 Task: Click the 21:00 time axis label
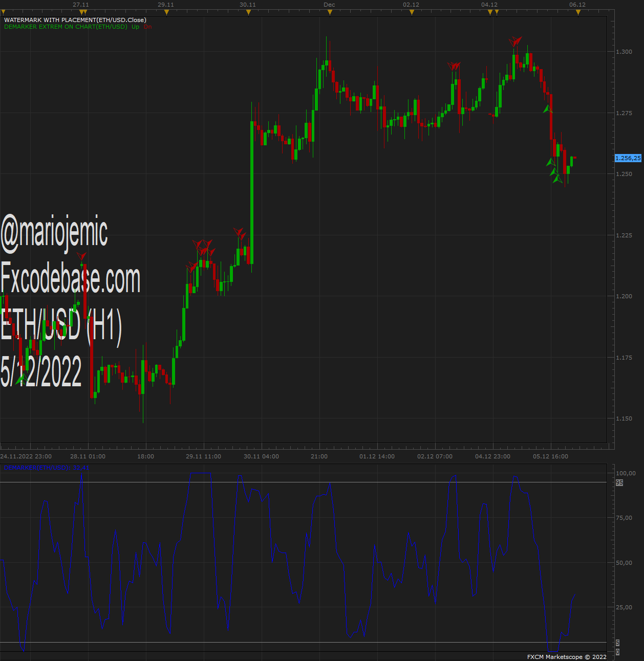coord(319,456)
